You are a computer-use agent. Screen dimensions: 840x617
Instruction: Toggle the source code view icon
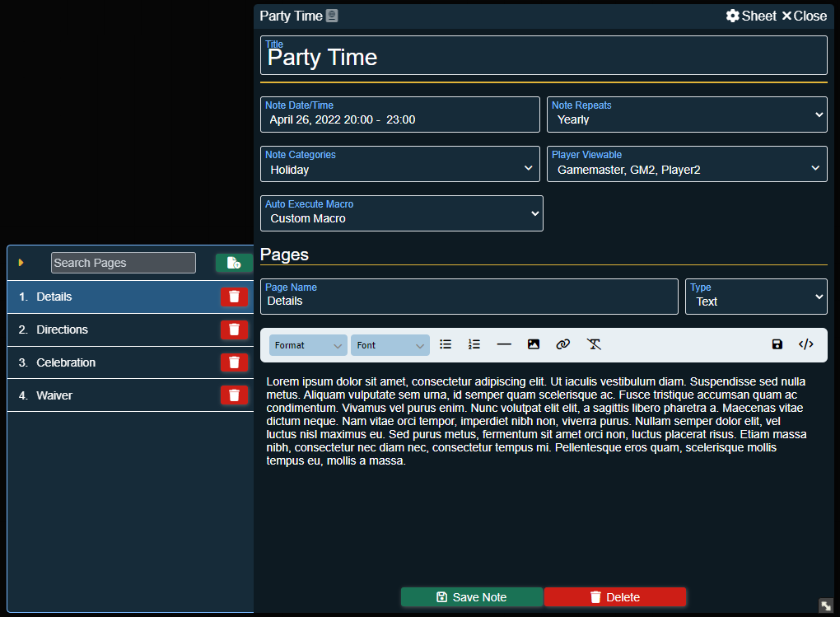click(806, 344)
